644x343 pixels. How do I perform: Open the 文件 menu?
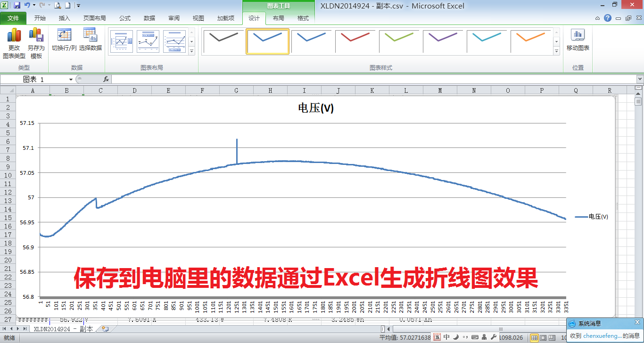pyautogui.click(x=13, y=18)
